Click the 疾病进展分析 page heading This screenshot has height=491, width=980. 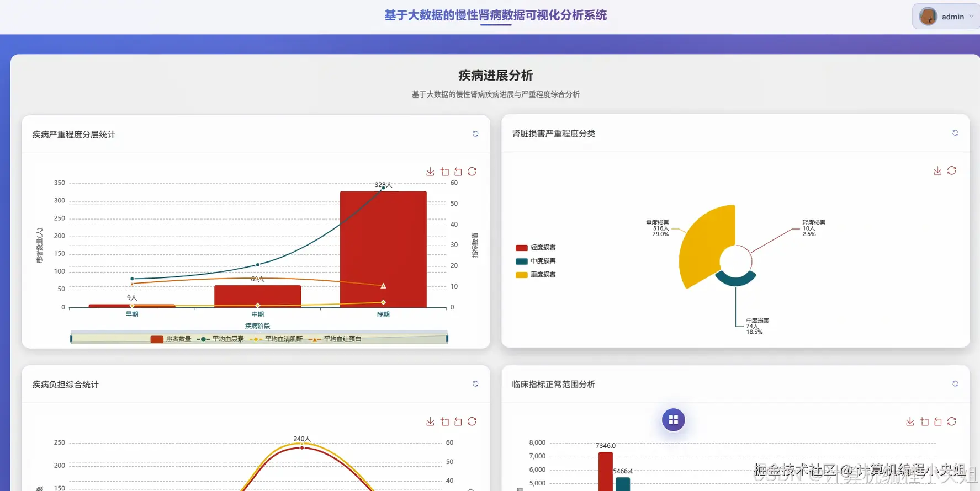pyautogui.click(x=496, y=75)
